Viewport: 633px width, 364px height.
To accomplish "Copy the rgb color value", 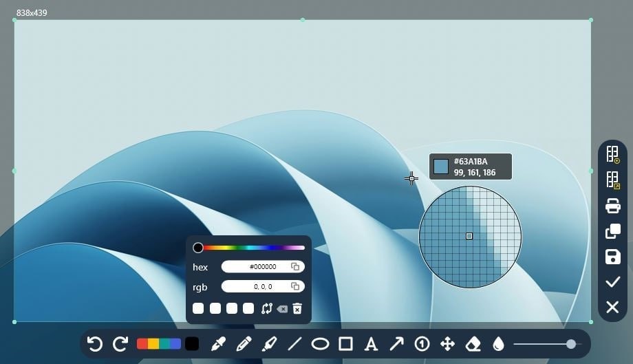I will (x=295, y=286).
